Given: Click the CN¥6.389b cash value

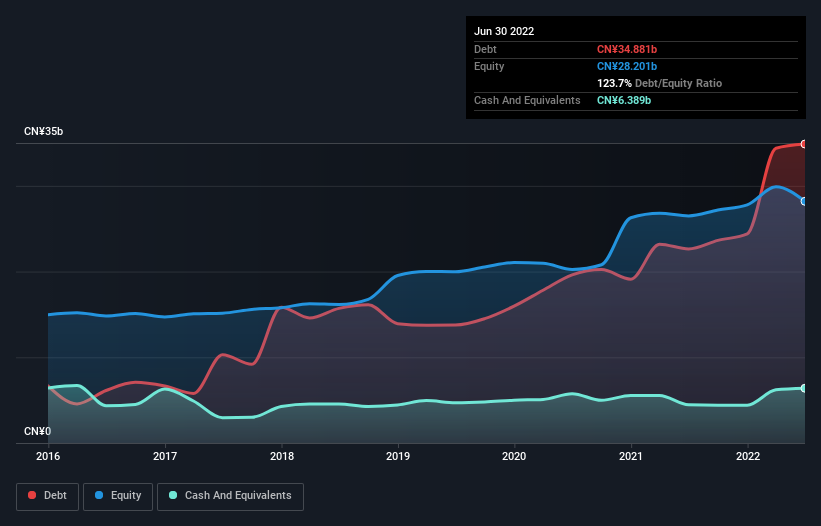Looking at the screenshot, I should [x=624, y=100].
